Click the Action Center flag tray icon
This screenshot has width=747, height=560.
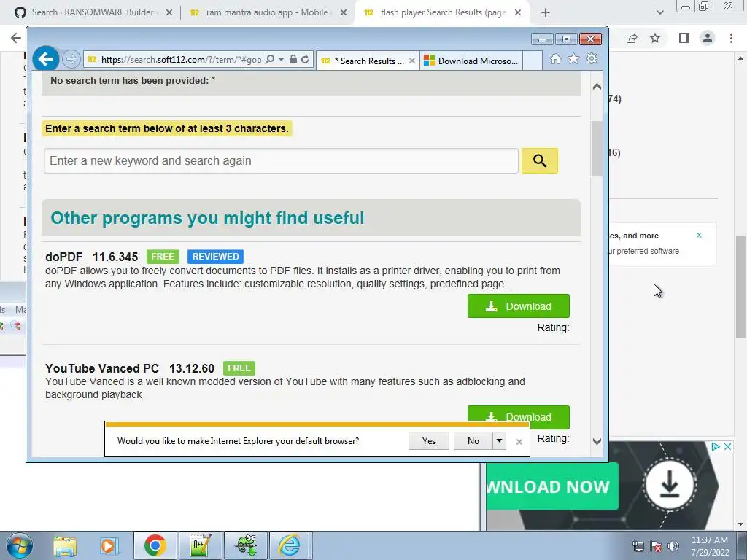[656, 546]
